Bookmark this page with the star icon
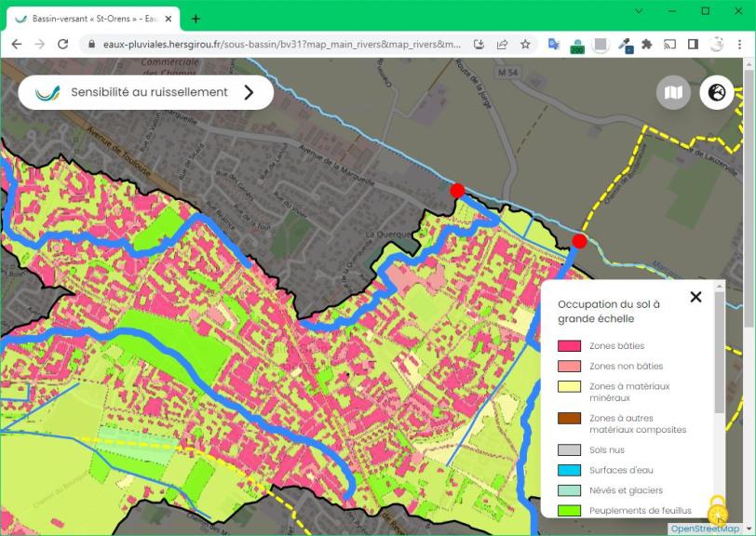 click(525, 44)
